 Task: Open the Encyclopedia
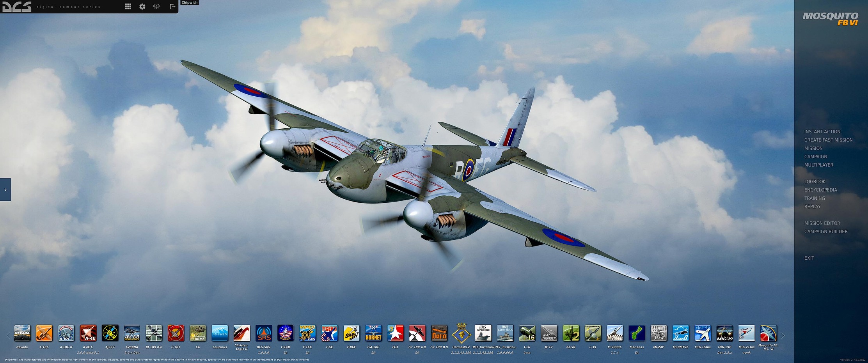[x=820, y=190]
